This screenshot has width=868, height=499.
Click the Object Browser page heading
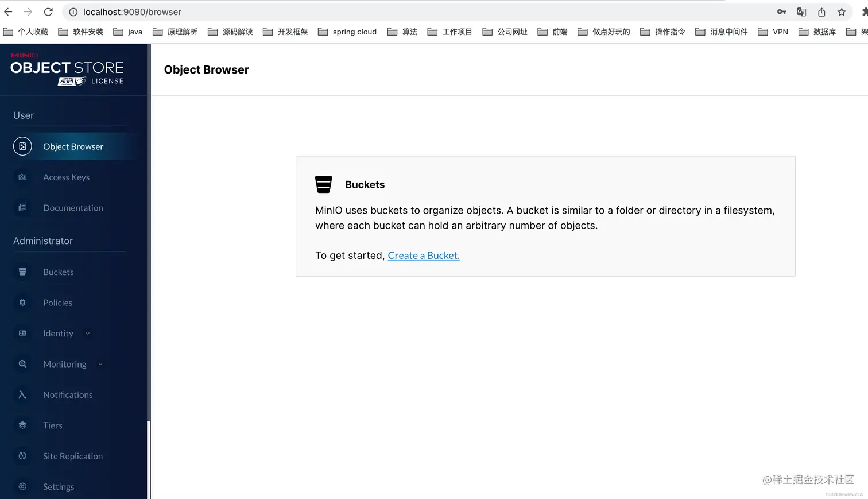tap(207, 69)
